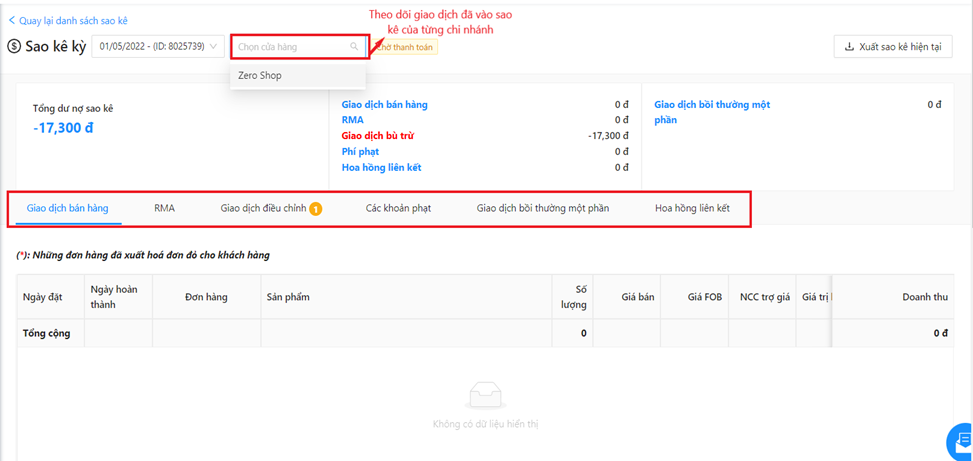The image size is (973, 461).
Task: Select the Giao dịch bán hàng tab
Action: click(x=68, y=208)
